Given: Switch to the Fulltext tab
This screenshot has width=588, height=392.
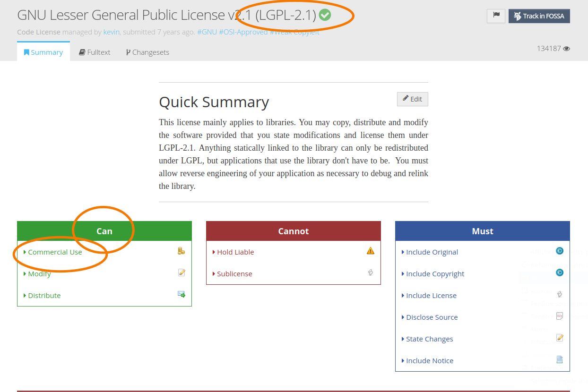Looking at the screenshot, I should [95, 52].
